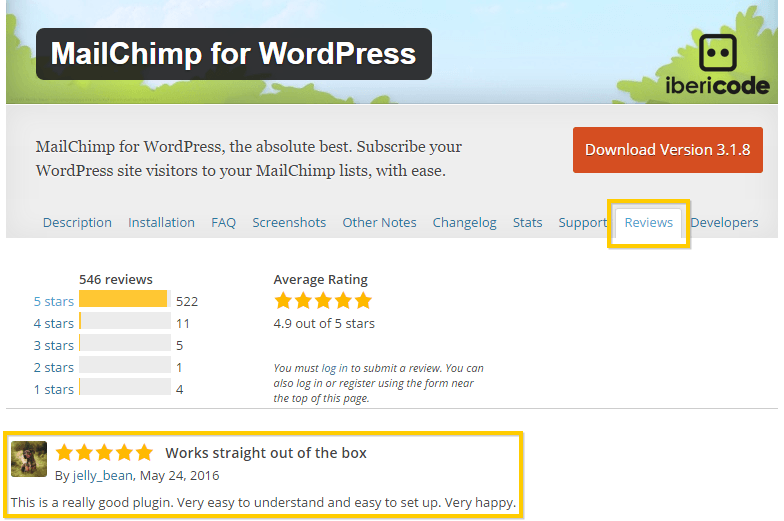Click the 522 five-star count
Image resolution: width=784 pixels, height=521 pixels.
click(x=187, y=302)
